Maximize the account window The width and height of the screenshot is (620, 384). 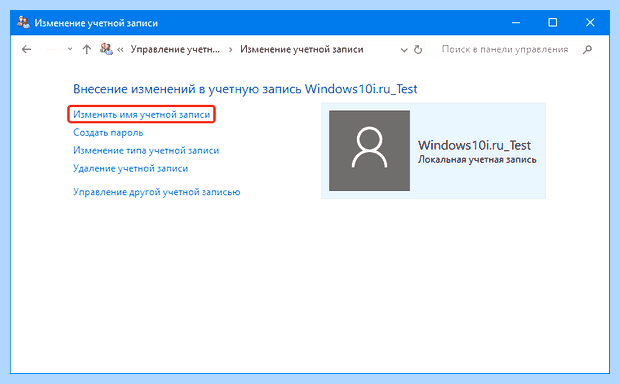553,23
